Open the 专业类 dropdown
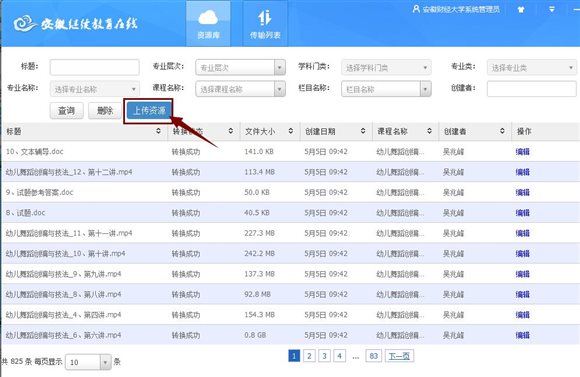580x377 pixels. coord(532,67)
